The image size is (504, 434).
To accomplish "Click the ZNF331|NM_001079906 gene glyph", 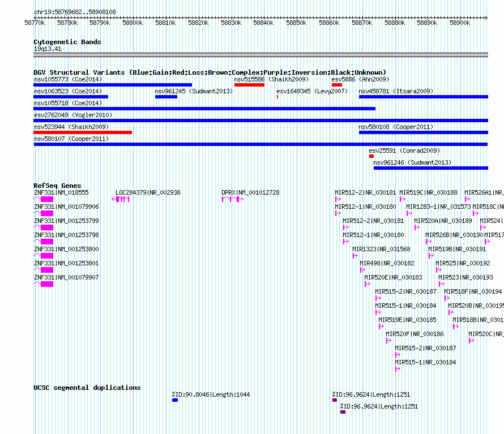I will coord(44,213).
